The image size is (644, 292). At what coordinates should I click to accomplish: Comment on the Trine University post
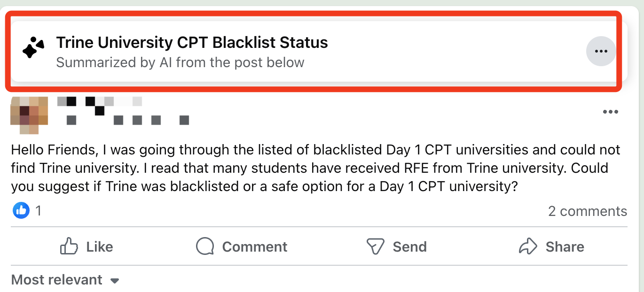(242, 246)
